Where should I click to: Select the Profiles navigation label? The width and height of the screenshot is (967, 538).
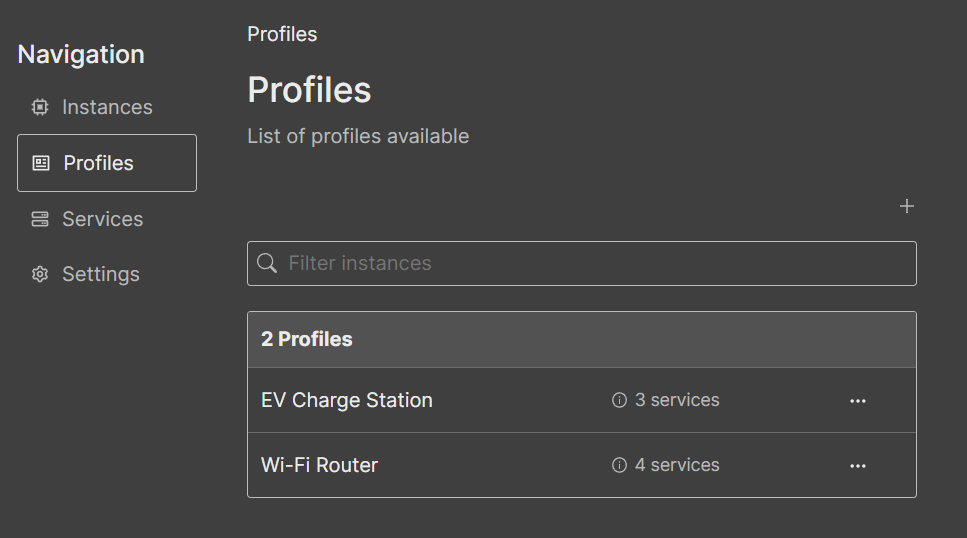point(98,163)
